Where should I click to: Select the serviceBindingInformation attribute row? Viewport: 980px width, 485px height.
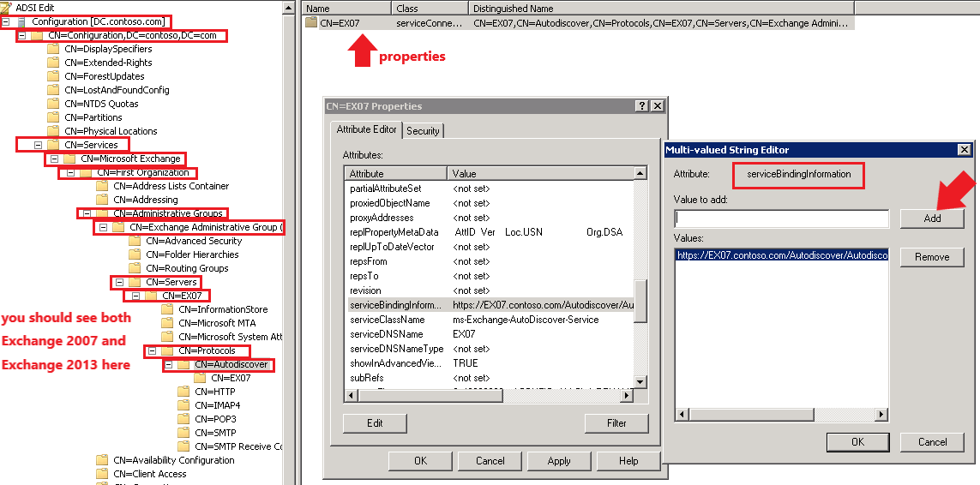click(x=490, y=305)
